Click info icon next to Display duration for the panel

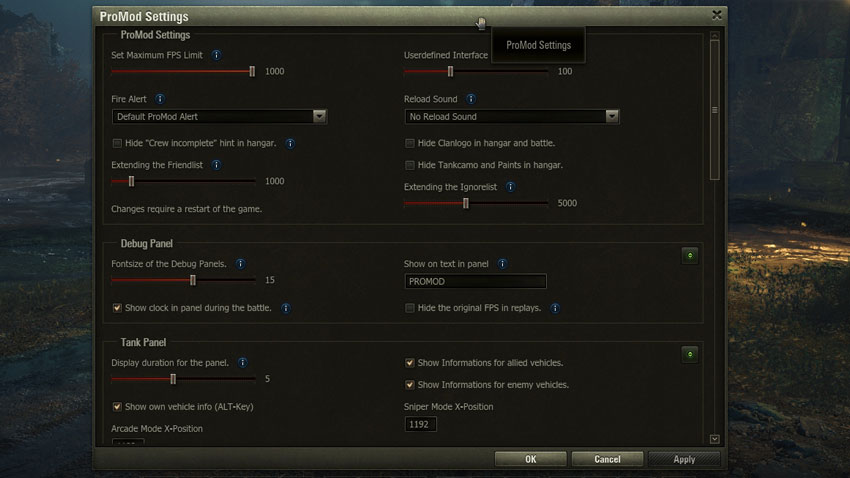[242, 362]
